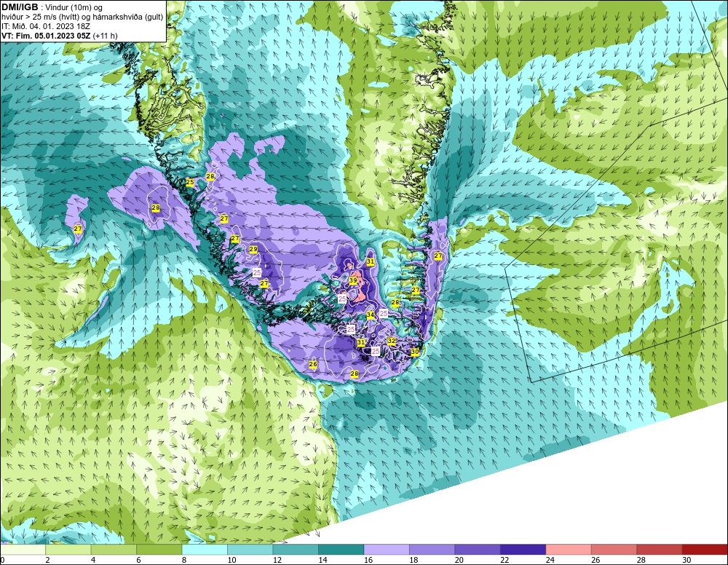Viewport: 728px width, 565px height.
Task: Click the yellow 26 gust label
Action: 313,364
